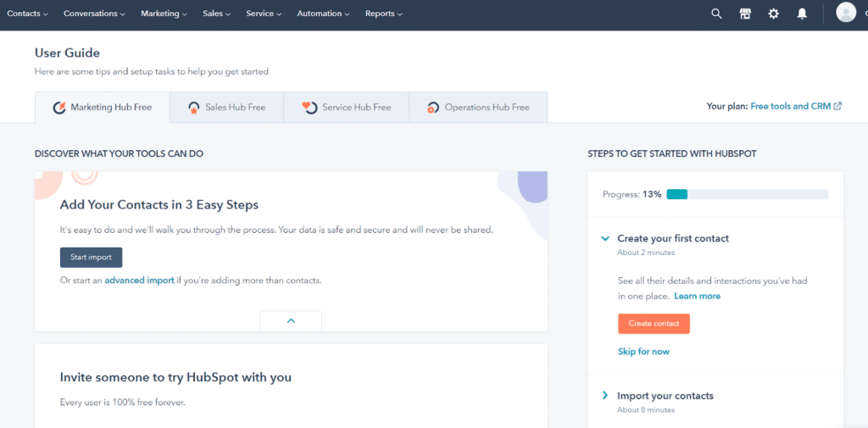Click the User Guide heading

pos(67,53)
